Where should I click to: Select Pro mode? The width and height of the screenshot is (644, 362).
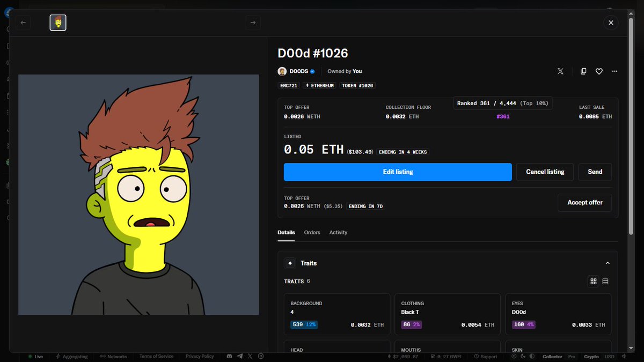[572, 357]
